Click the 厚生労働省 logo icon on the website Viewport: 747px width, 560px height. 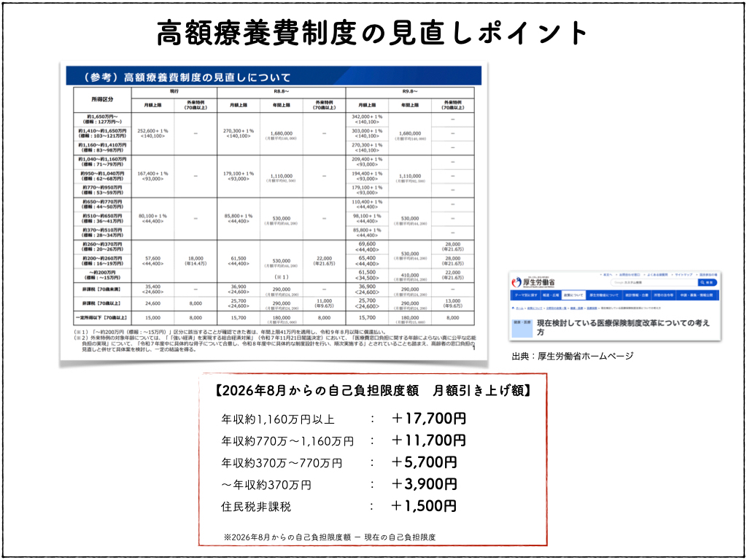pos(516,282)
